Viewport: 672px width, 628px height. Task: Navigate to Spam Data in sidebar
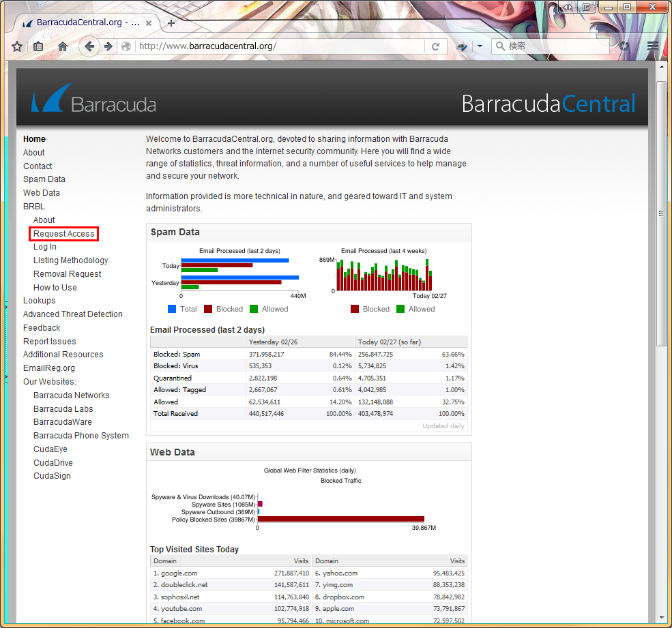point(44,179)
